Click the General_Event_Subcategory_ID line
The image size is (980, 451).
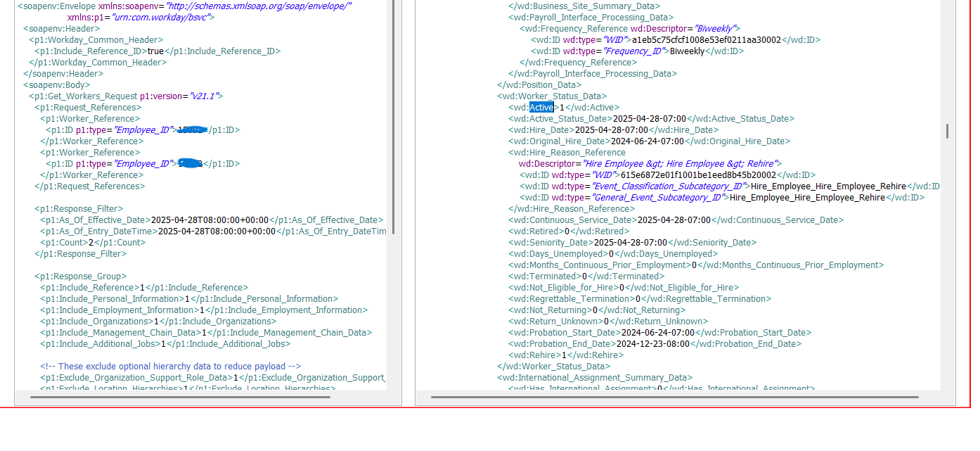pos(722,197)
